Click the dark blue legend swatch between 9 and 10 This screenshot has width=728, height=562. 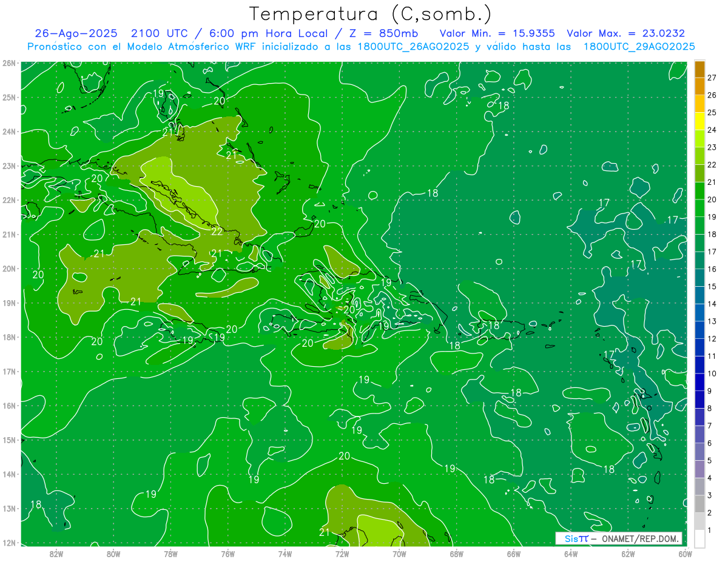click(x=699, y=382)
